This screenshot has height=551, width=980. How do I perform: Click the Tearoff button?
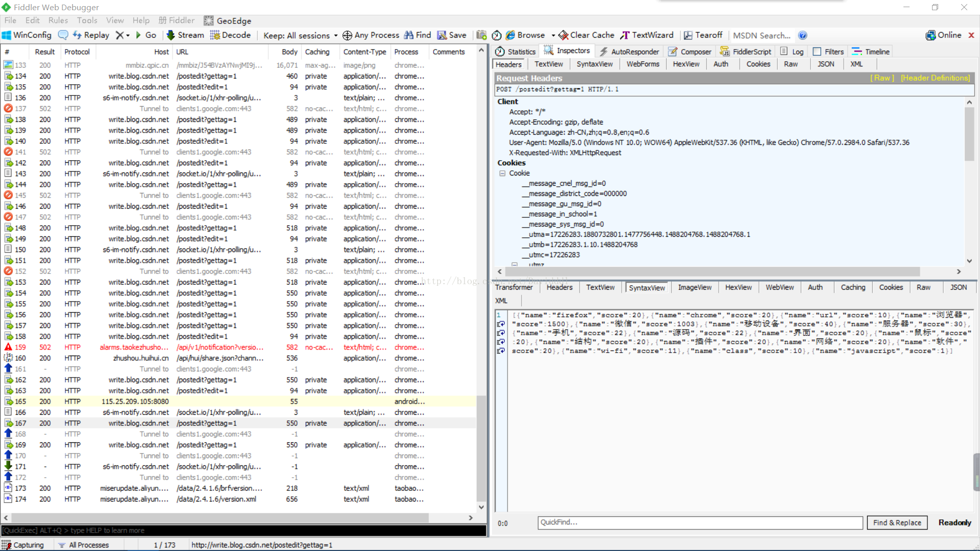coord(703,35)
